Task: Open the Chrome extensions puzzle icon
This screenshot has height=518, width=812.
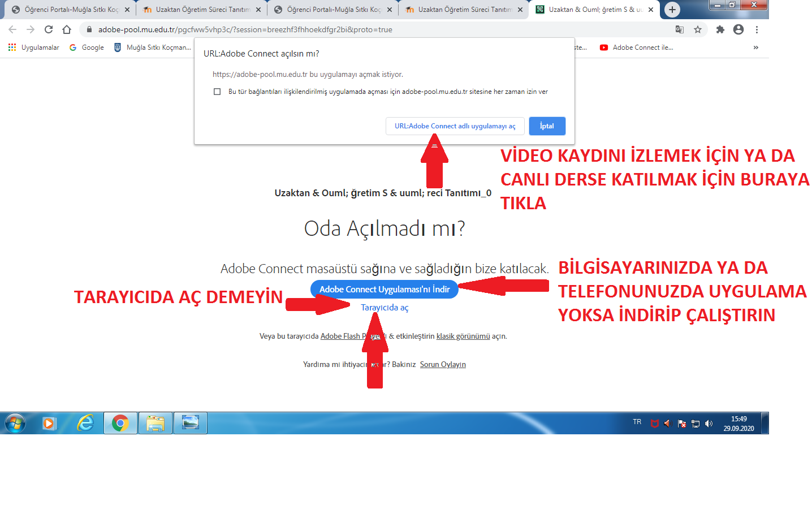Action: pyautogui.click(x=720, y=29)
